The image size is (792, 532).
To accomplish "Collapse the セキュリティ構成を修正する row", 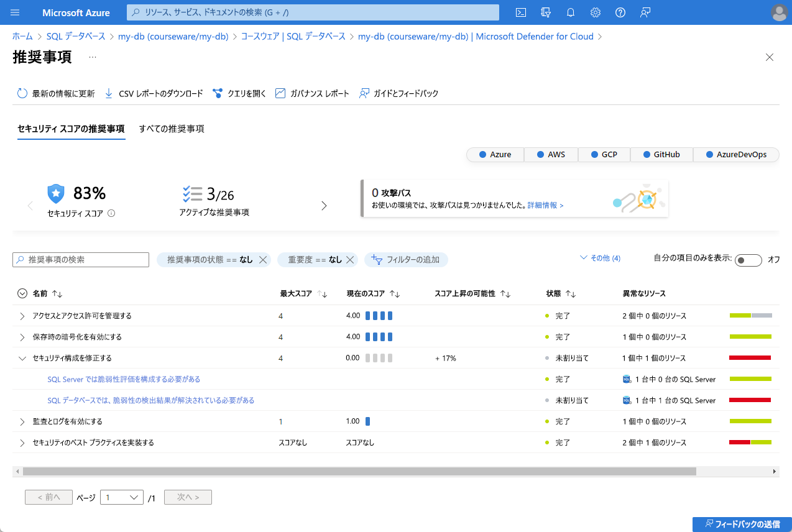I will (22, 359).
